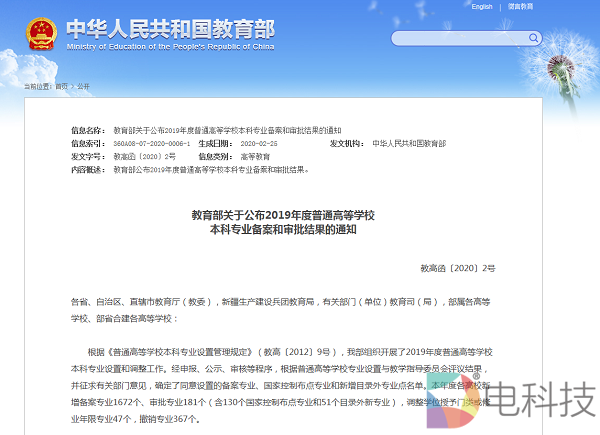This screenshot has width=600, height=435.
Task: Click the generation date 2020-02-25
Action: 259,143
